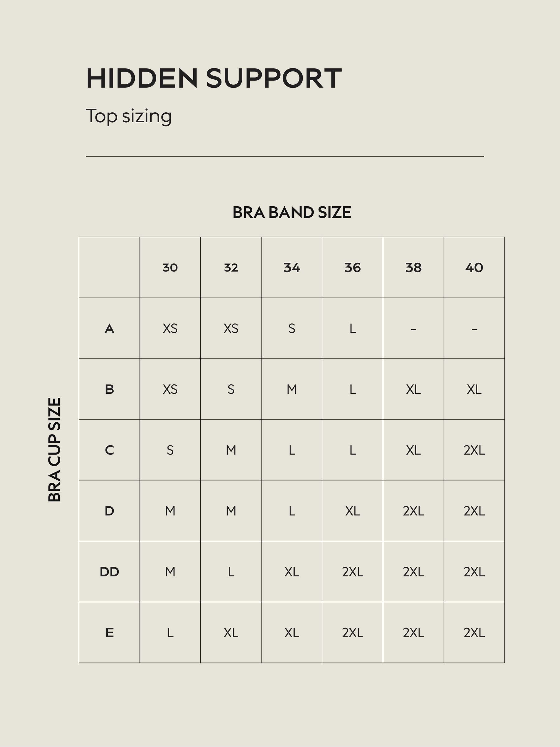Click the 2XL cell for 40C

click(474, 450)
